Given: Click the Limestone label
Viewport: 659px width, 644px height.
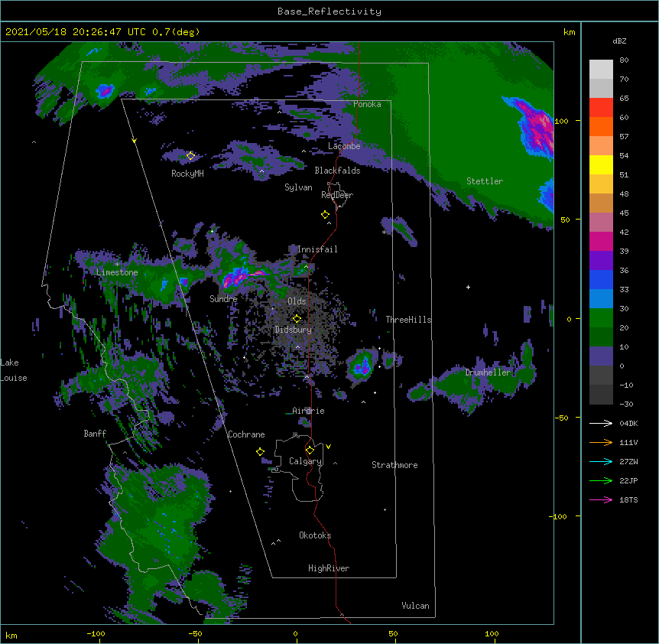Looking at the screenshot, I should [117, 272].
